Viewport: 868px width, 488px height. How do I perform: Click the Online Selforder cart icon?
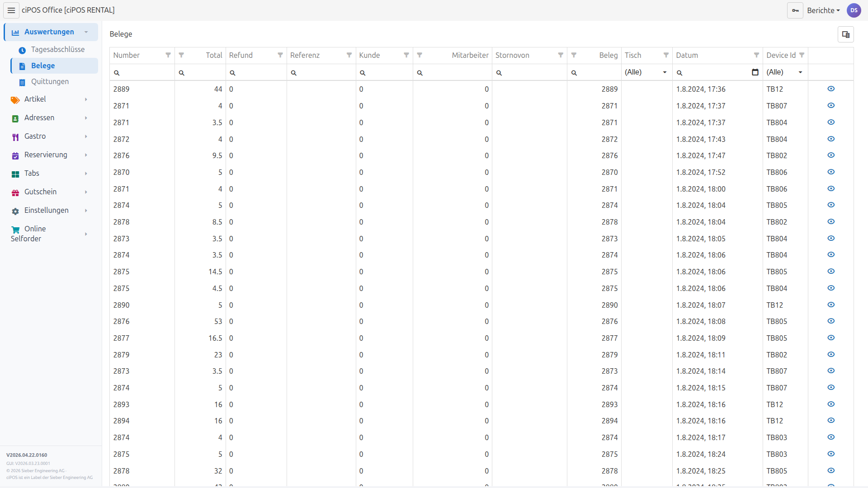tap(15, 230)
